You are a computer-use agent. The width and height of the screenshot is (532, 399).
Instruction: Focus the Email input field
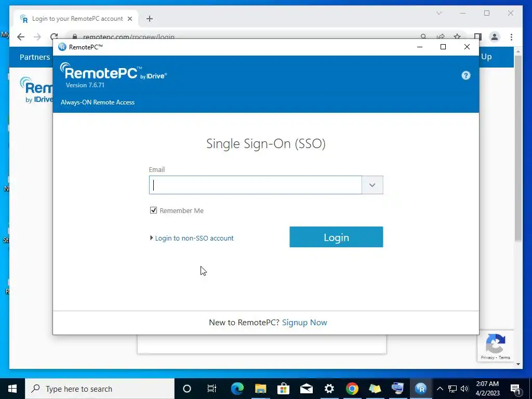tap(256, 185)
